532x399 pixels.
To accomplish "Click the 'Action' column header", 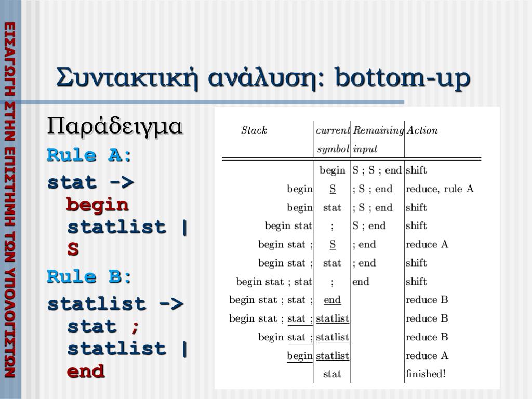I will pyautogui.click(x=422, y=130).
